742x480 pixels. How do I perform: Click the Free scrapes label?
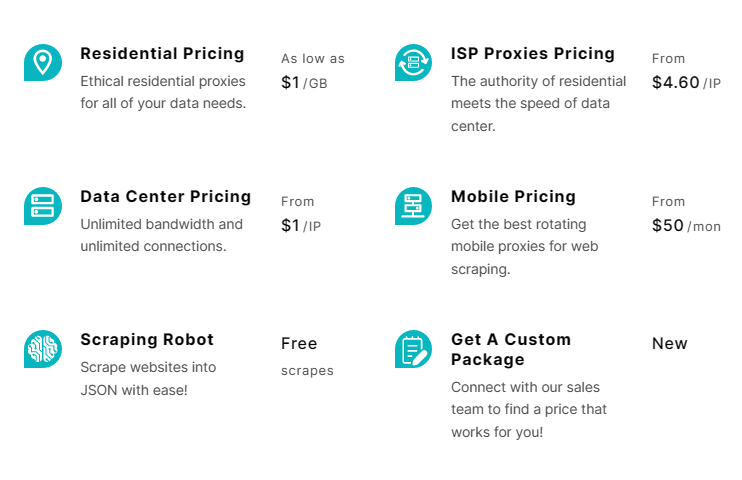(x=307, y=356)
